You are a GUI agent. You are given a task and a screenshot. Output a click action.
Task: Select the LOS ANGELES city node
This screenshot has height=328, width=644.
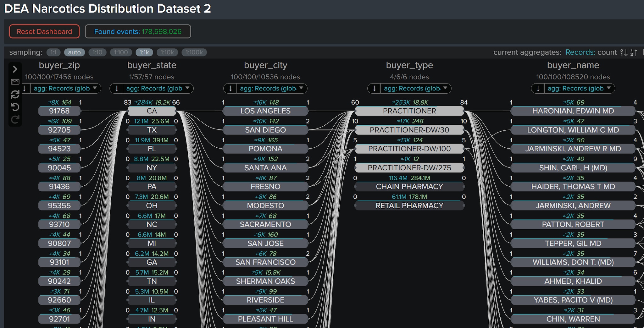[265, 111]
